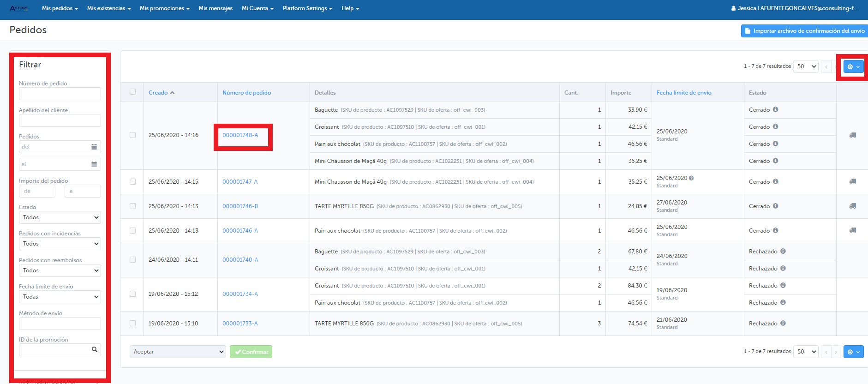
Task: Click truck icon for order 000001748-A
Action: [853, 135]
